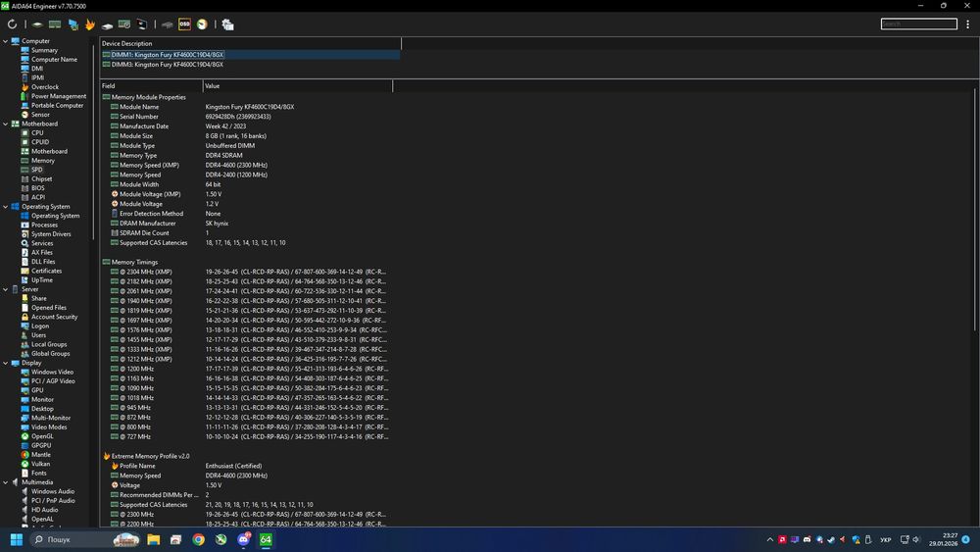Select the SPD tree item
The image size is (980, 552).
tap(37, 170)
